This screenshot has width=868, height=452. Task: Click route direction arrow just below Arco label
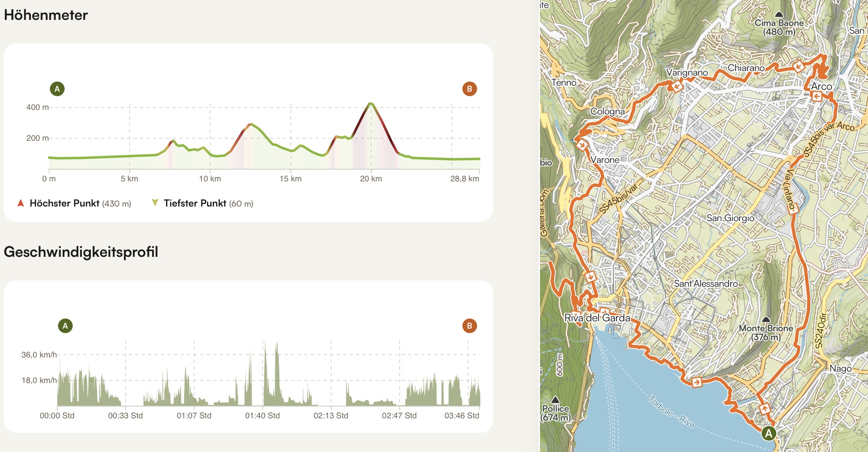[816, 96]
